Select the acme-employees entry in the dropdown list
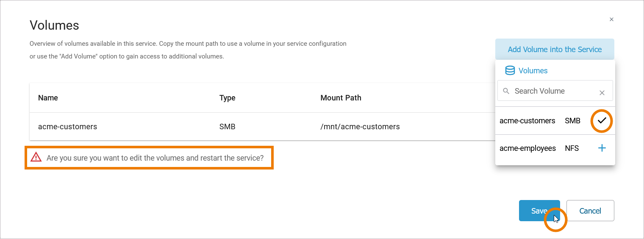 pyautogui.click(x=527, y=148)
